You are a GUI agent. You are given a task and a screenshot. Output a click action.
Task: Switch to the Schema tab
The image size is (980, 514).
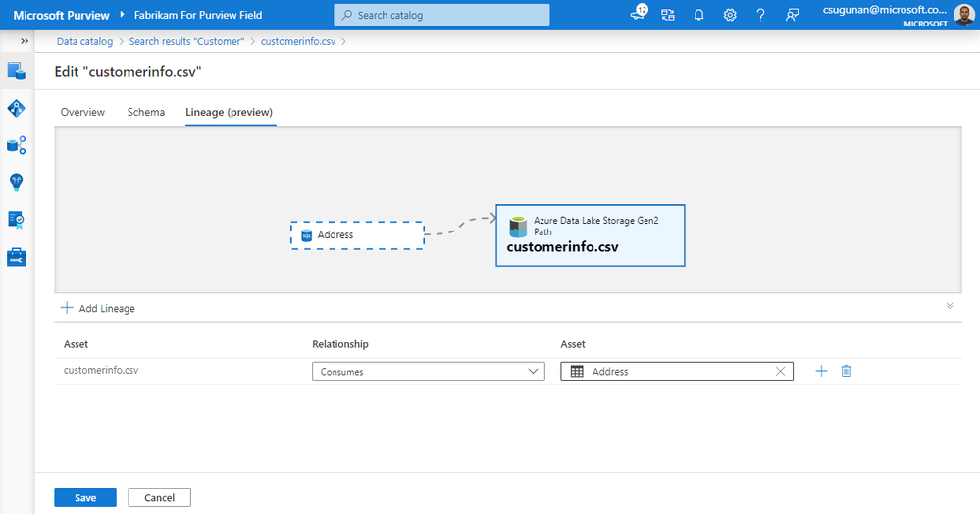tap(145, 112)
